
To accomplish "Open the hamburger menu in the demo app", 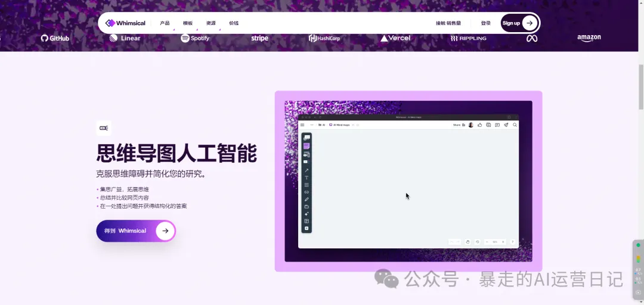I will click(302, 125).
